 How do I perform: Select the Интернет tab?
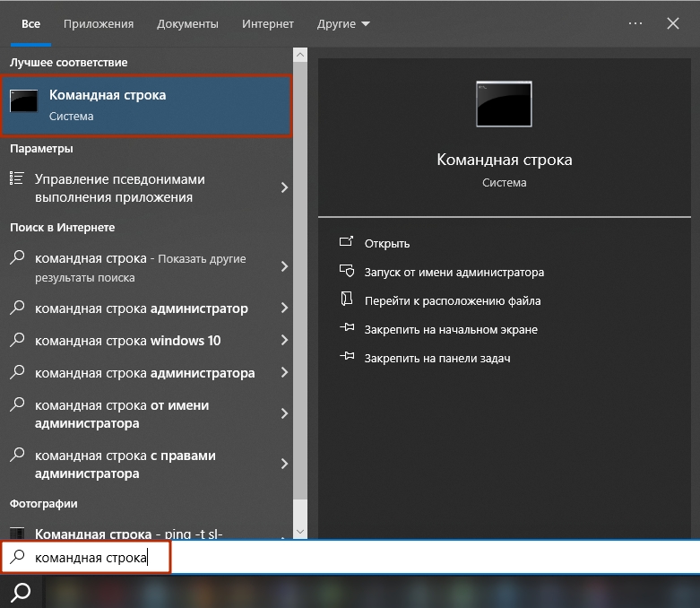coord(268,24)
